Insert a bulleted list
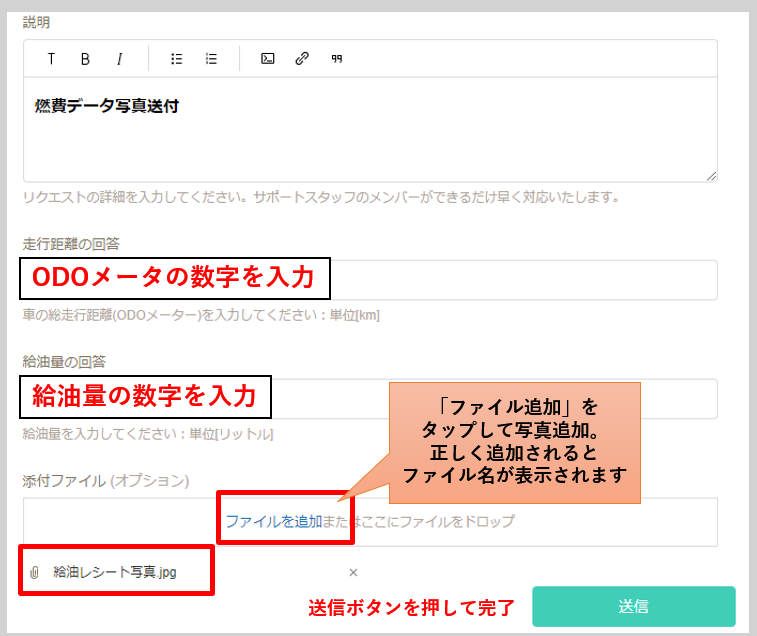The image size is (757, 636). [x=177, y=59]
